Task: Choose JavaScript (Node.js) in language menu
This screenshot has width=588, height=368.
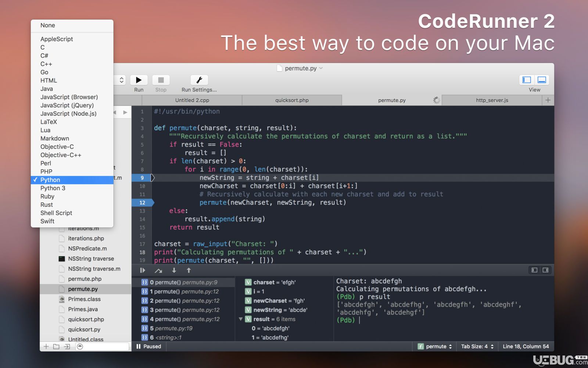Action: tap(72, 114)
